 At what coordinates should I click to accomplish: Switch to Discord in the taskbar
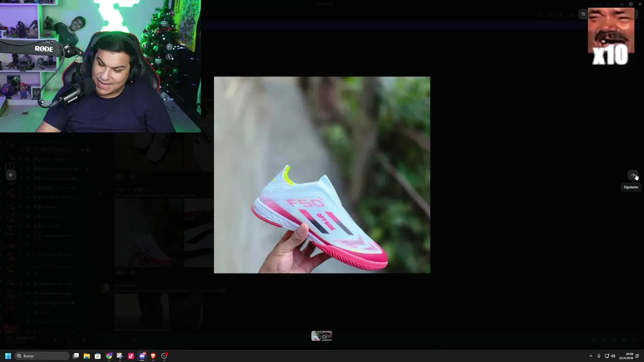click(142, 356)
